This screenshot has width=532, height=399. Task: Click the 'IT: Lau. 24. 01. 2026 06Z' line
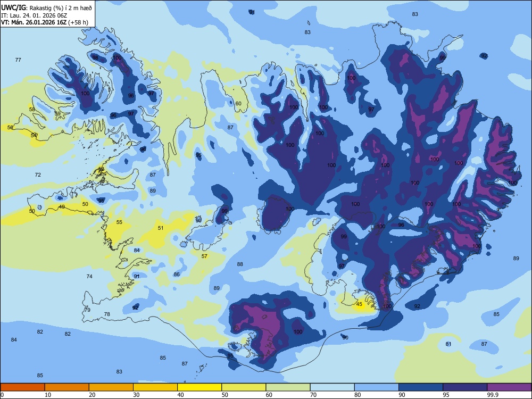[x=33, y=15]
